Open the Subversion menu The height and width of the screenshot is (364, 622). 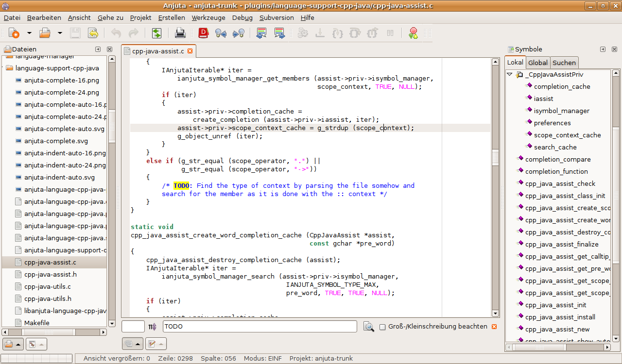[276, 17]
